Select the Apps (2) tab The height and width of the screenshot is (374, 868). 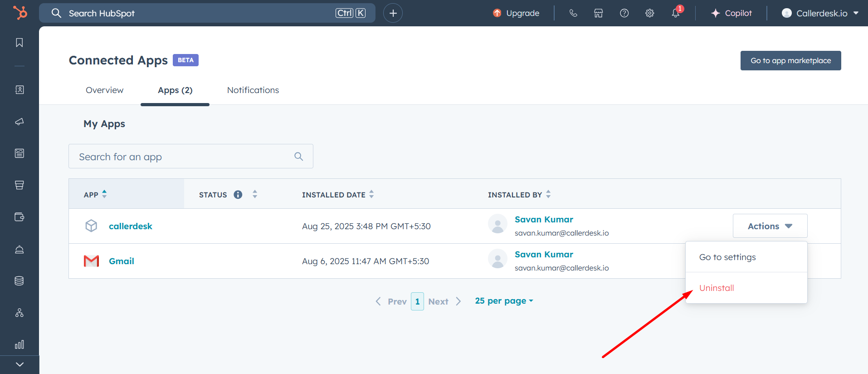click(x=175, y=90)
